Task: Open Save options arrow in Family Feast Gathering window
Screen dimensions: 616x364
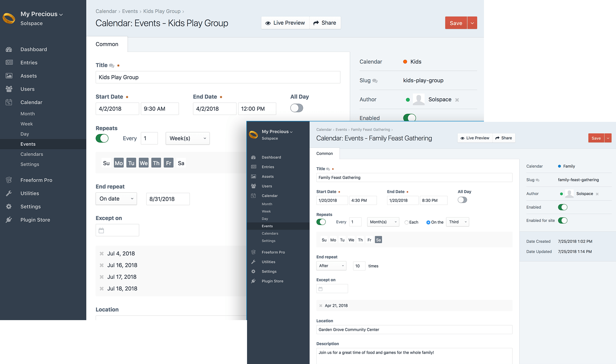Action: pyautogui.click(x=608, y=138)
